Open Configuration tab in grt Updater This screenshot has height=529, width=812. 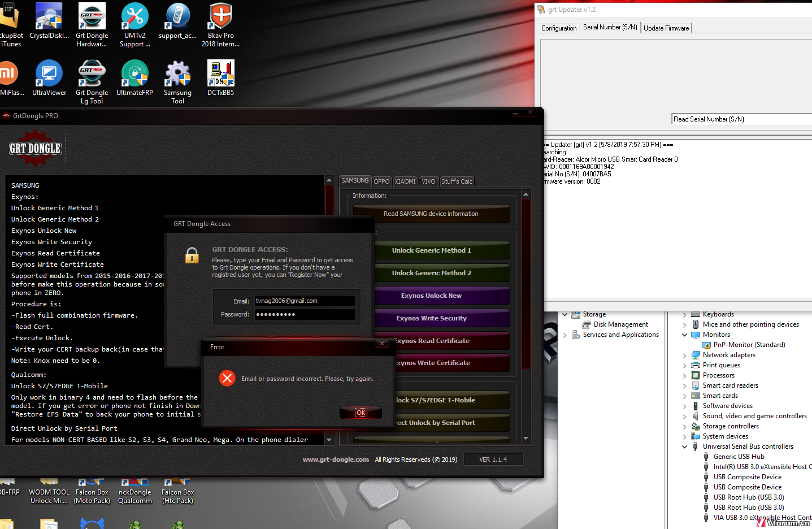559,28
